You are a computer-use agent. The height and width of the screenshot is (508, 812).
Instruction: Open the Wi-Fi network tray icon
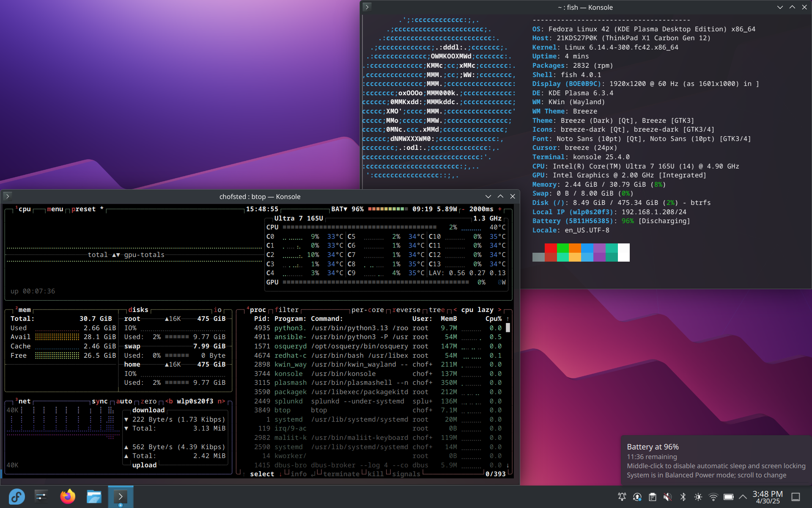click(x=713, y=497)
